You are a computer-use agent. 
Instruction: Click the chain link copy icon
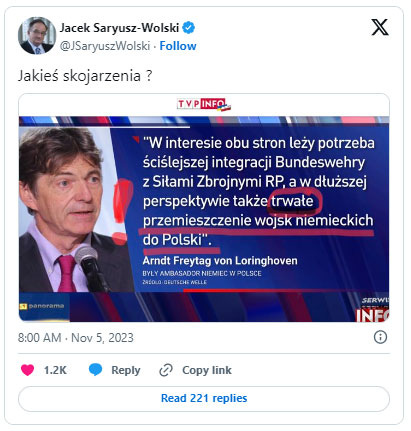[166, 370]
